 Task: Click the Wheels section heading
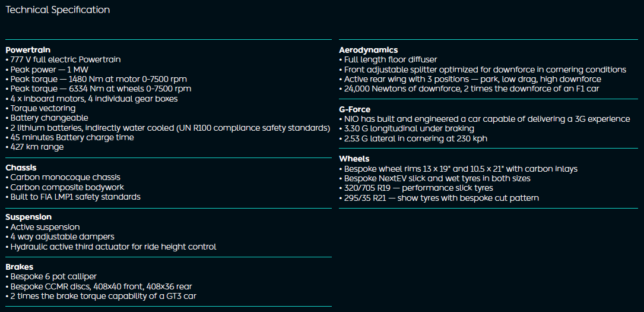(x=354, y=159)
